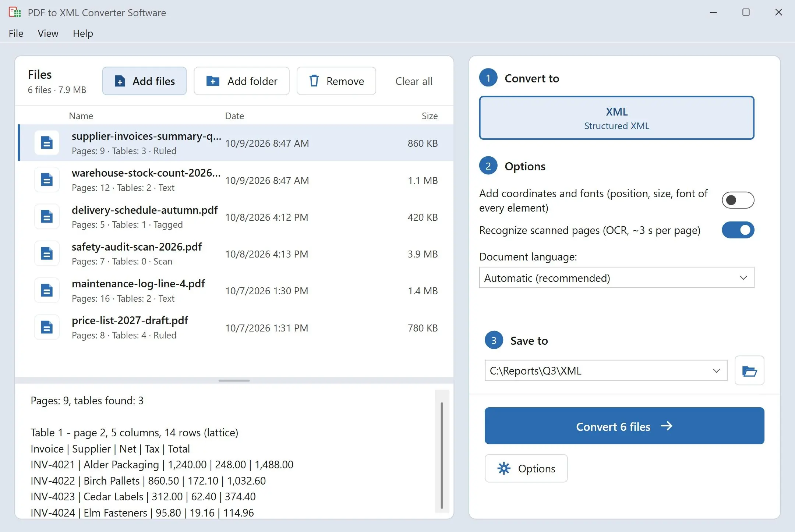Image resolution: width=795 pixels, height=532 pixels.
Task: Open Document language dropdown
Action: (616, 278)
